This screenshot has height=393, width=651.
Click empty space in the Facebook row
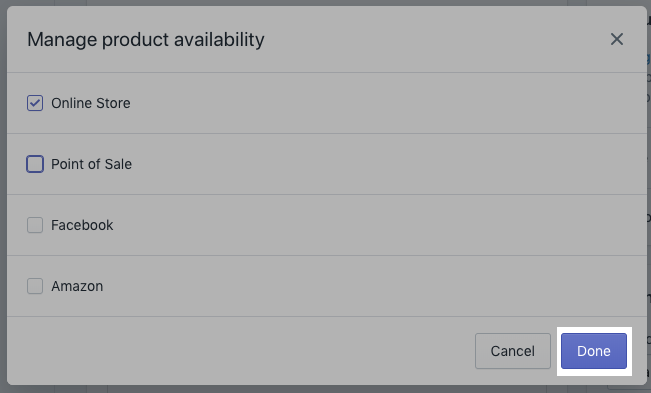tap(374, 225)
